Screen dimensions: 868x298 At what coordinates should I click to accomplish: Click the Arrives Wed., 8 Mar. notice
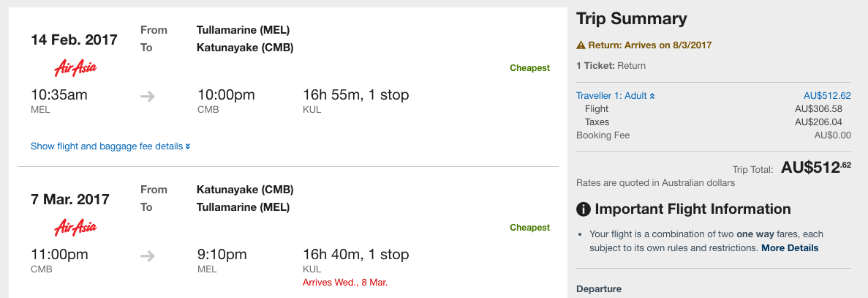[345, 283]
